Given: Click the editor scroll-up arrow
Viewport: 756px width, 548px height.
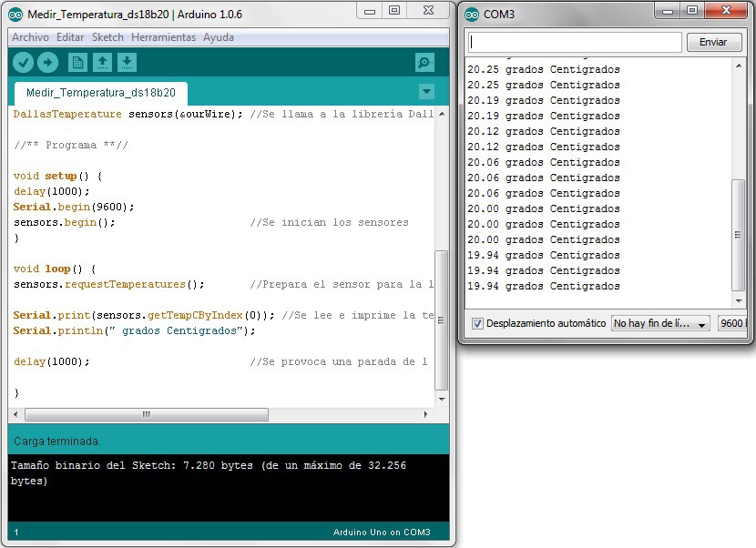Looking at the screenshot, I should pyautogui.click(x=442, y=114).
